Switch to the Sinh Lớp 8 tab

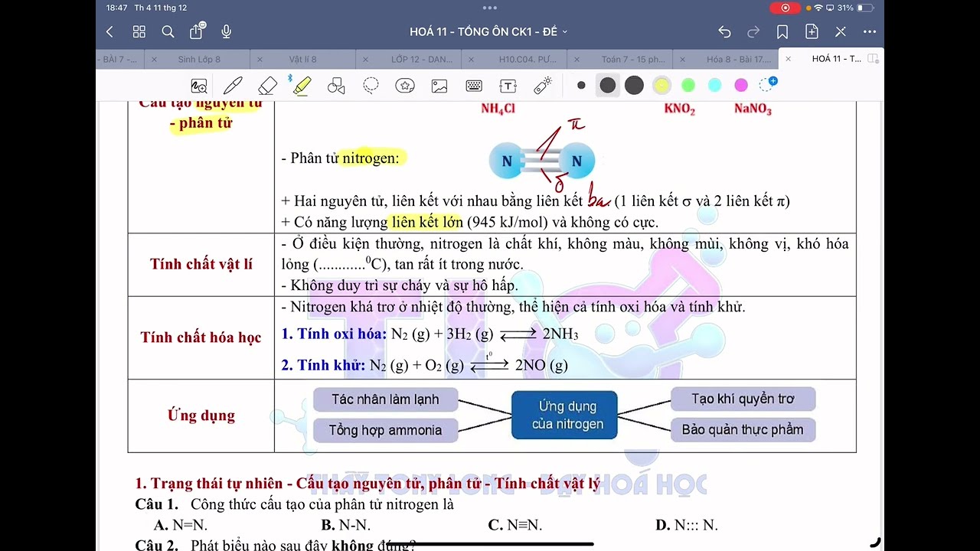[x=199, y=59]
